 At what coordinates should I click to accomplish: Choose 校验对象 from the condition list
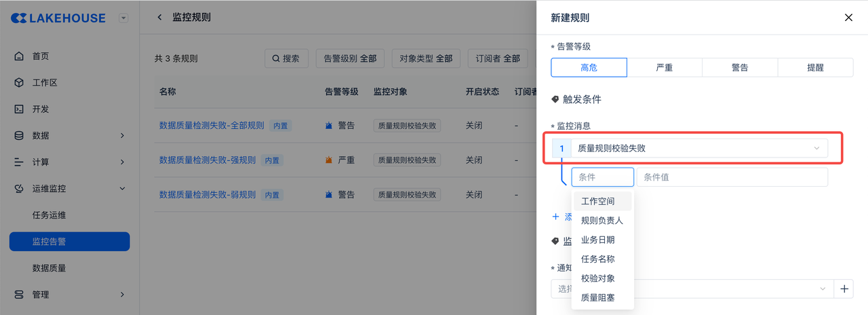pyautogui.click(x=598, y=278)
